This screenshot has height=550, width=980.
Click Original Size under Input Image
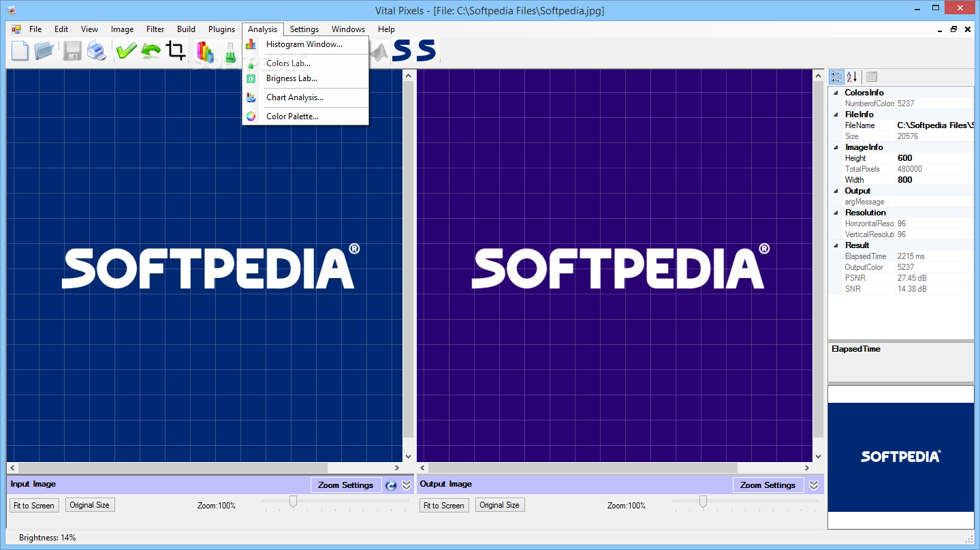click(x=89, y=505)
